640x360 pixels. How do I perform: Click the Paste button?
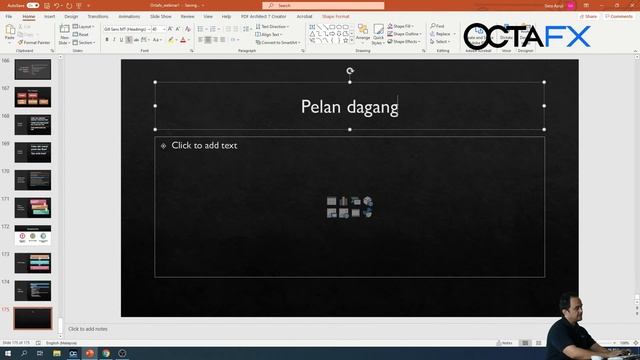(x=9, y=33)
